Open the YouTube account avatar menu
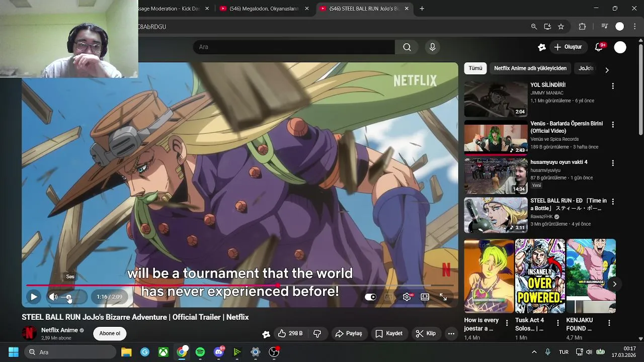644x362 pixels. point(620,47)
